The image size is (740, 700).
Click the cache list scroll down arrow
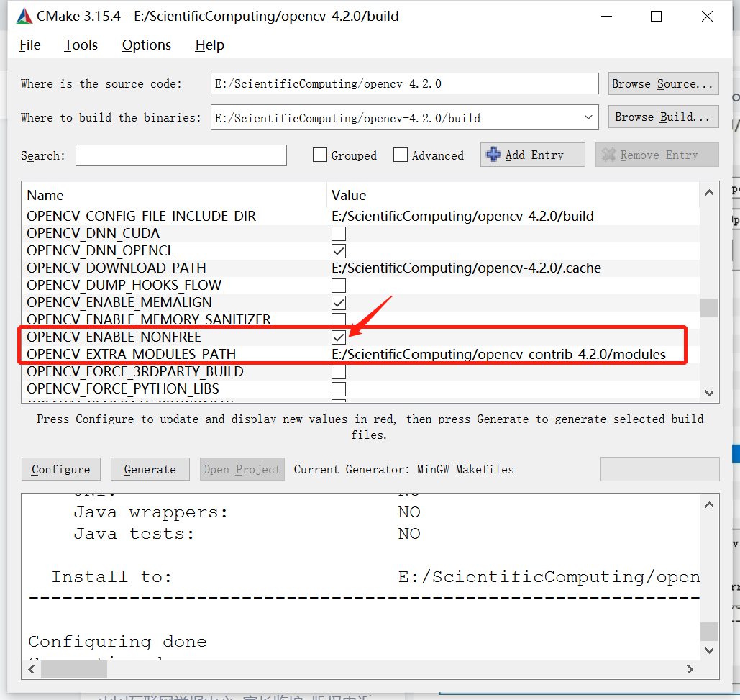pyautogui.click(x=709, y=393)
